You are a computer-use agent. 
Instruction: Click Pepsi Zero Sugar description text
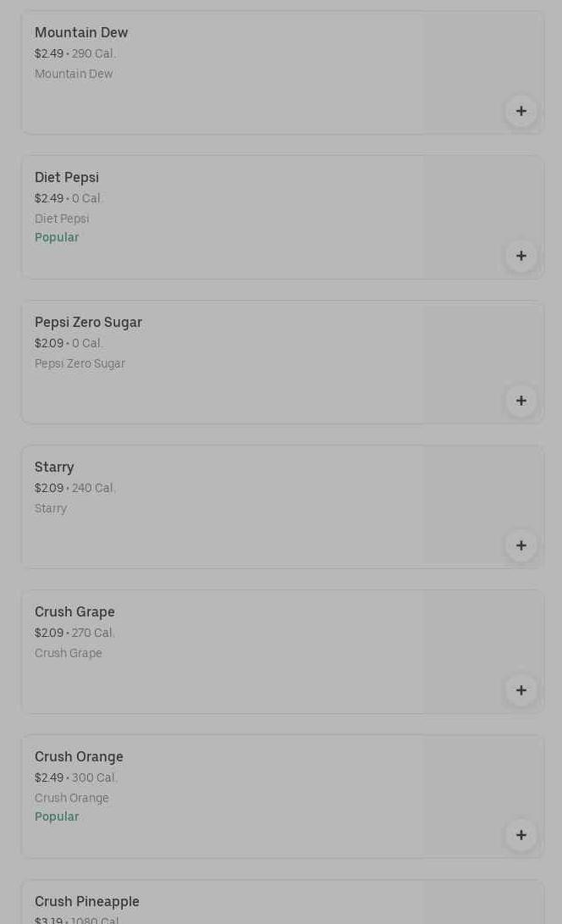80,364
